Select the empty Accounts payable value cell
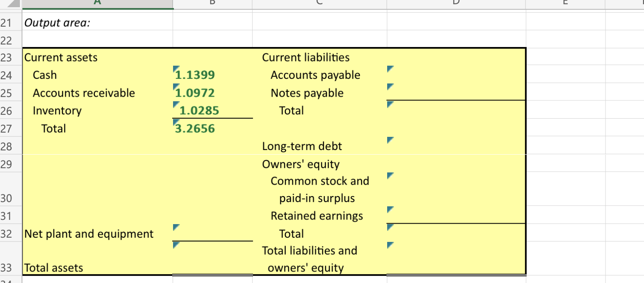 (456, 75)
